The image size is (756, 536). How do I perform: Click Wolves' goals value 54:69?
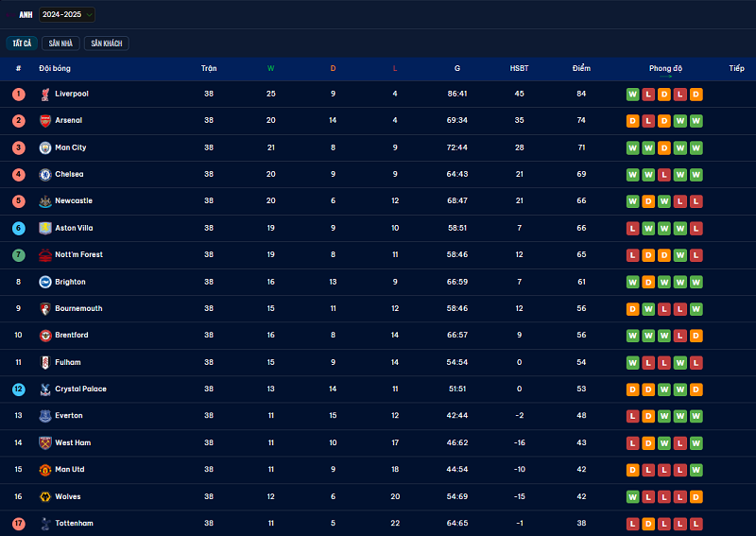(457, 496)
